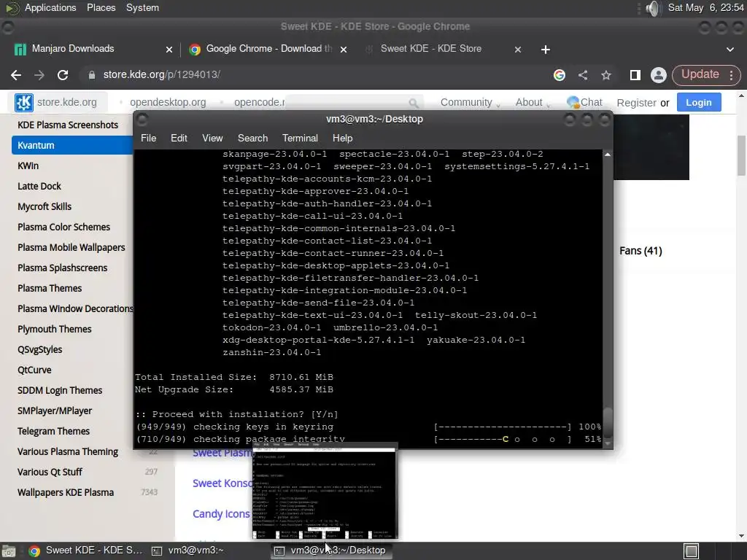Image resolution: width=747 pixels, height=560 pixels.
Task: Bookmark this page with the star icon
Action: [x=606, y=75]
